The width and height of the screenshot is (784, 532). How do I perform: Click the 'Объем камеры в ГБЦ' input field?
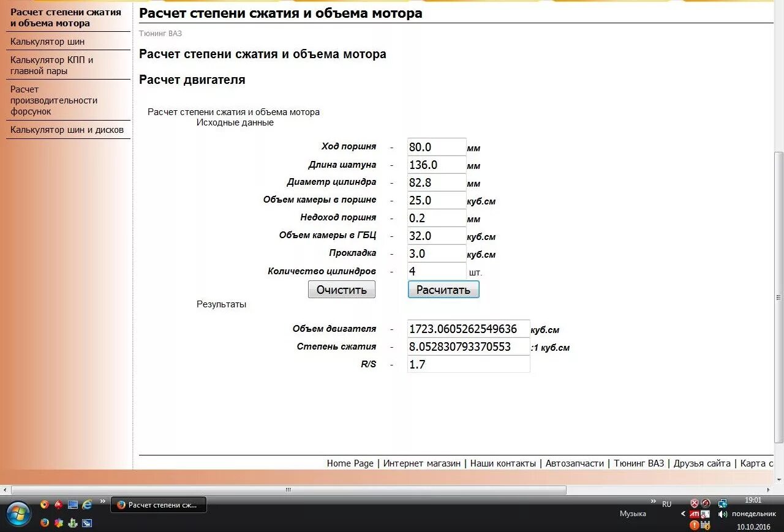coord(437,236)
